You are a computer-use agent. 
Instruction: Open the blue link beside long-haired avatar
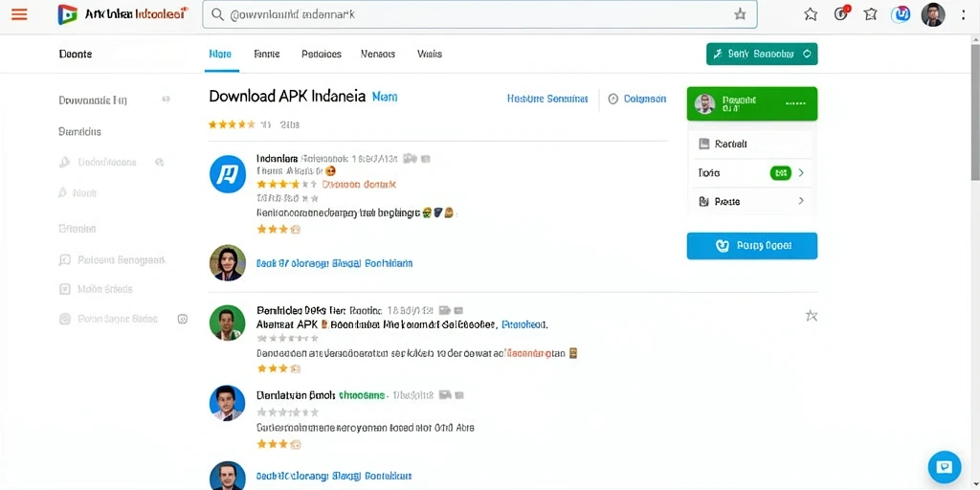click(334, 263)
